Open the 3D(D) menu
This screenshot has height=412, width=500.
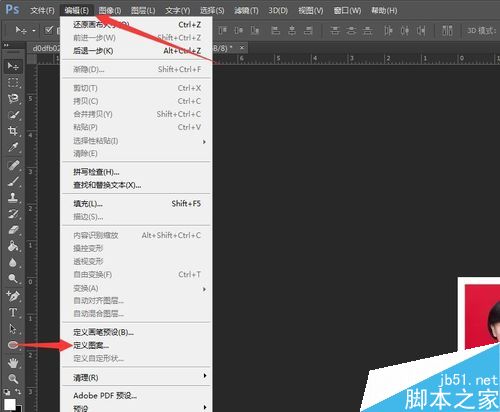278,11
